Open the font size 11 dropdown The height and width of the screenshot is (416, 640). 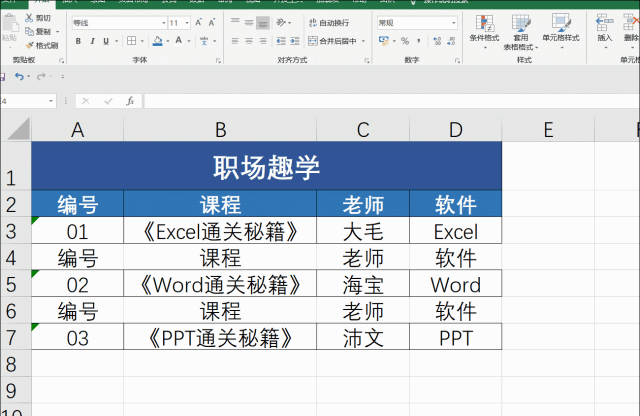click(x=187, y=23)
